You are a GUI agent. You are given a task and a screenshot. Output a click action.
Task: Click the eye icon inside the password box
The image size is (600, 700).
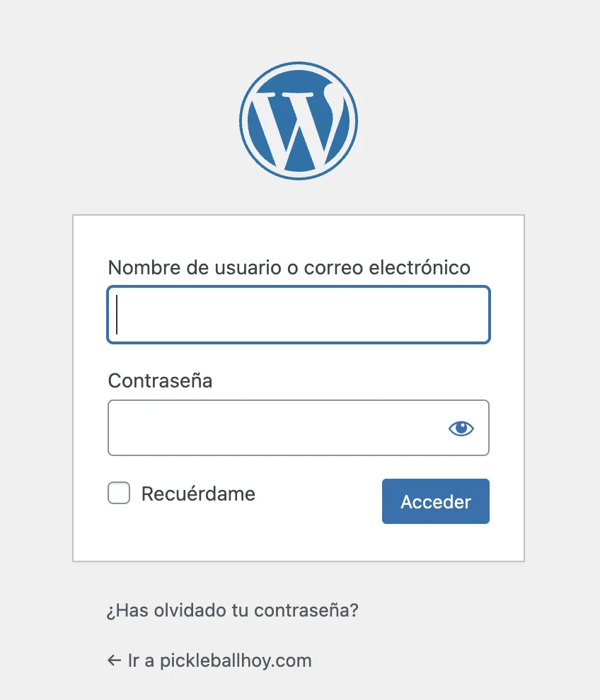[461, 428]
